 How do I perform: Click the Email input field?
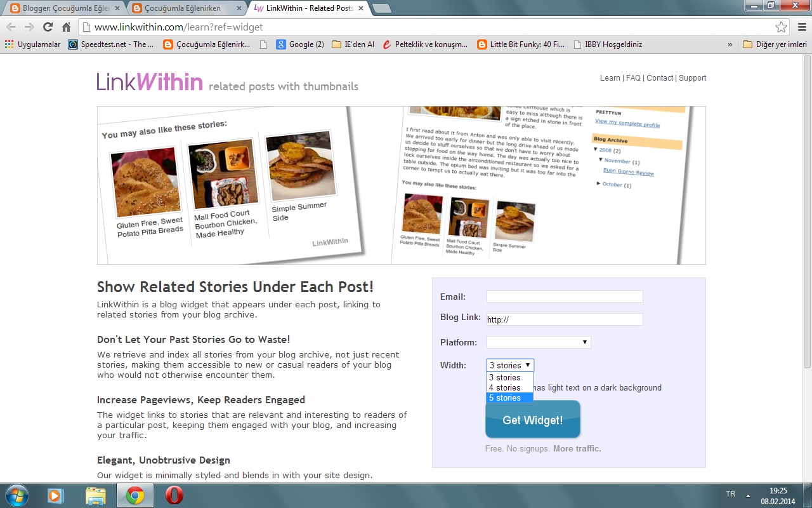pos(565,297)
